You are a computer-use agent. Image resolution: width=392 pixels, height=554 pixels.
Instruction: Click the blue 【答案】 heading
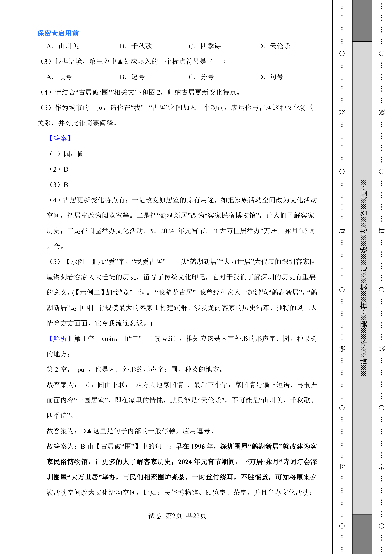[x=60, y=138]
